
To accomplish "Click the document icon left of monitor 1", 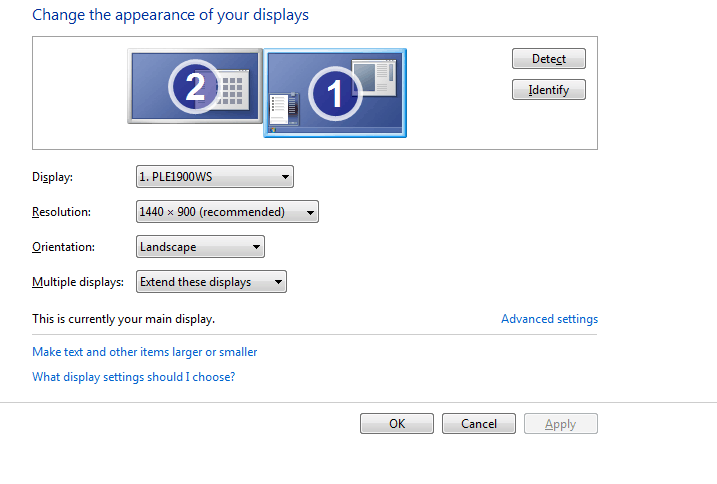I will pyautogui.click(x=283, y=107).
